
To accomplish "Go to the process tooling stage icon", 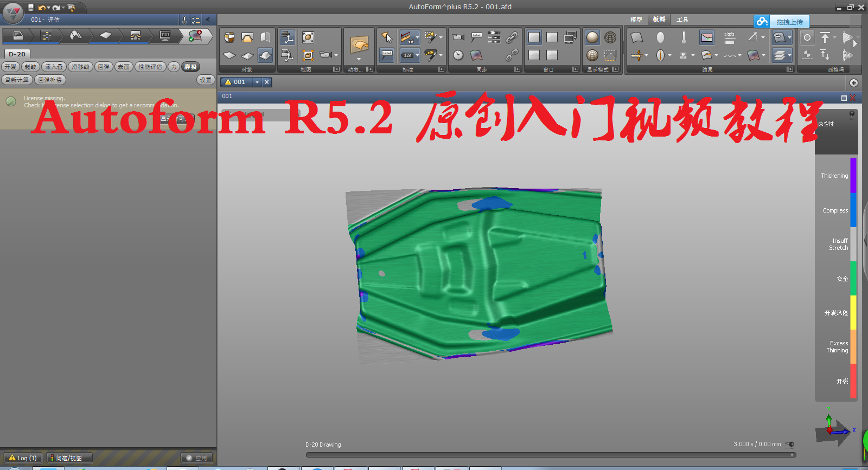I will (136, 36).
